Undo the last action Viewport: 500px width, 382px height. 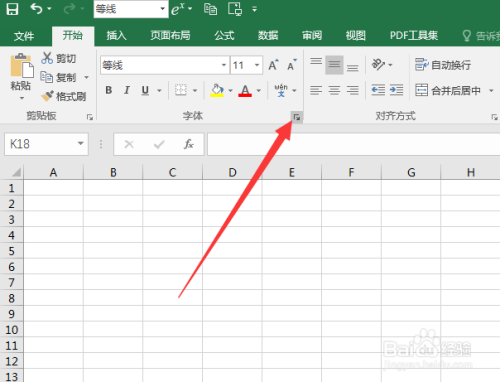(36, 8)
